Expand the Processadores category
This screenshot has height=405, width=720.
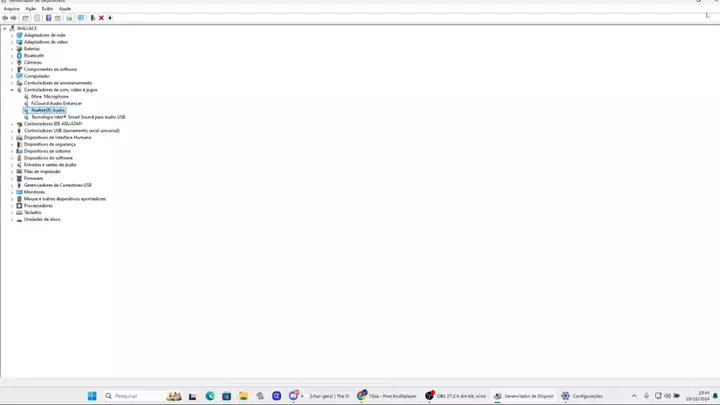click(12, 206)
